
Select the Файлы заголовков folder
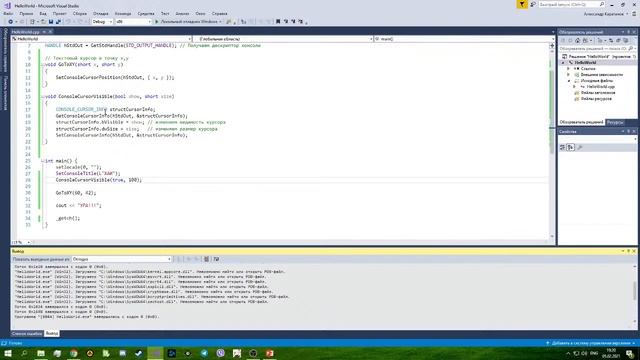coord(598,93)
